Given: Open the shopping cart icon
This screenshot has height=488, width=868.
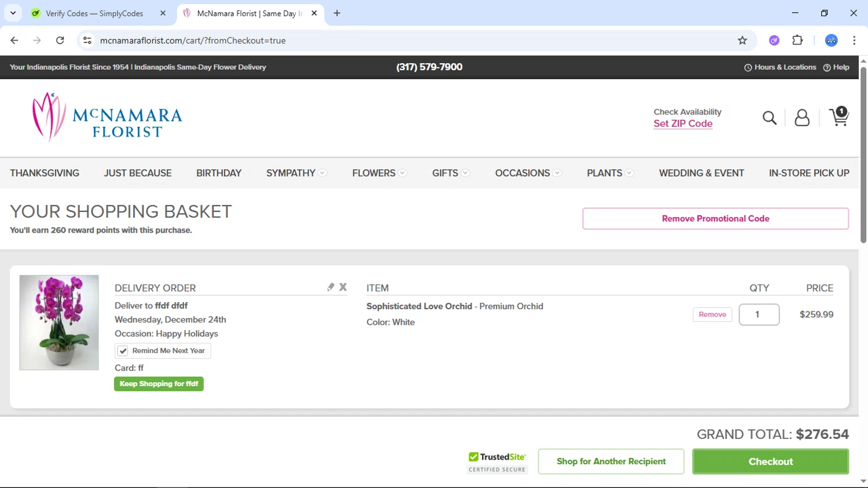Looking at the screenshot, I should 838,116.
